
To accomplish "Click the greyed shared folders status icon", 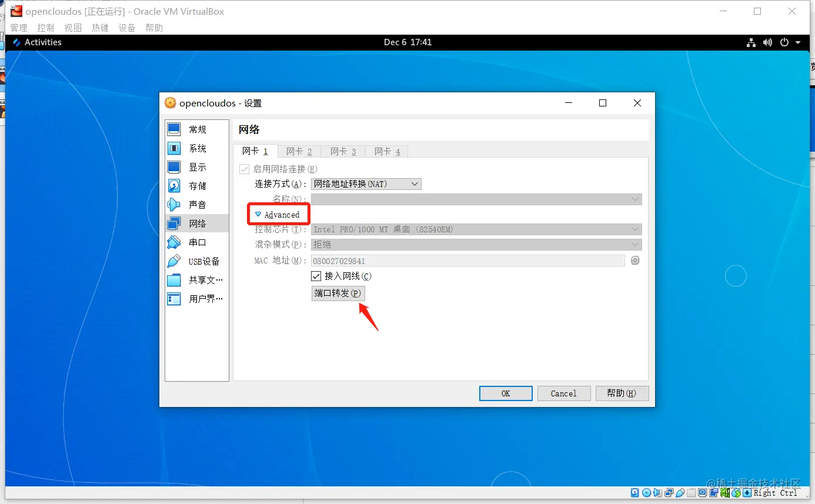I will tap(692, 493).
